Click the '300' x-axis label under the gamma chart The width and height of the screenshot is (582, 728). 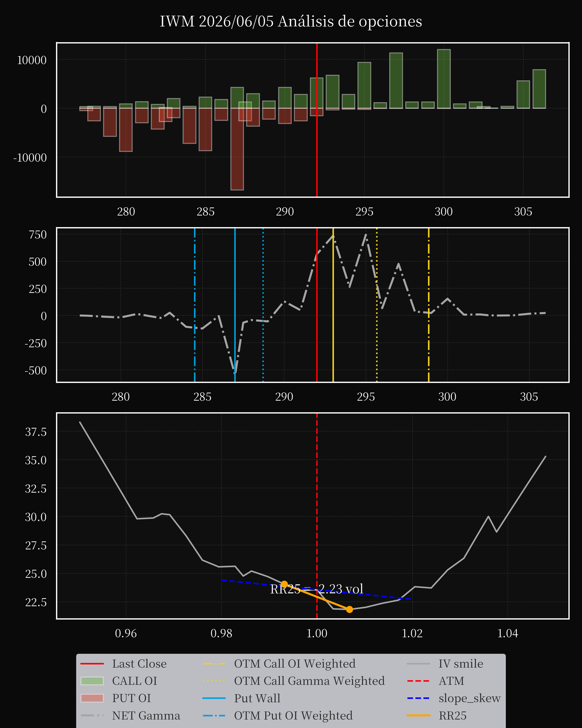click(447, 397)
